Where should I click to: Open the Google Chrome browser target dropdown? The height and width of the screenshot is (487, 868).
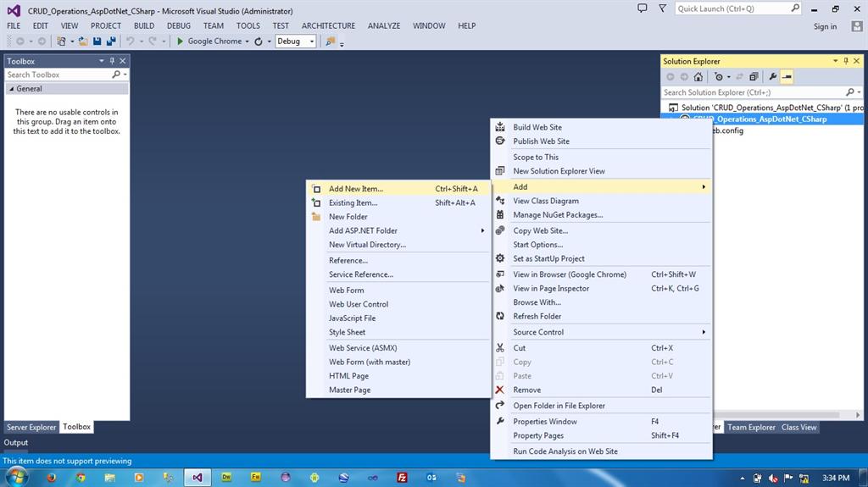pyautogui.click(x=247, y=42)
